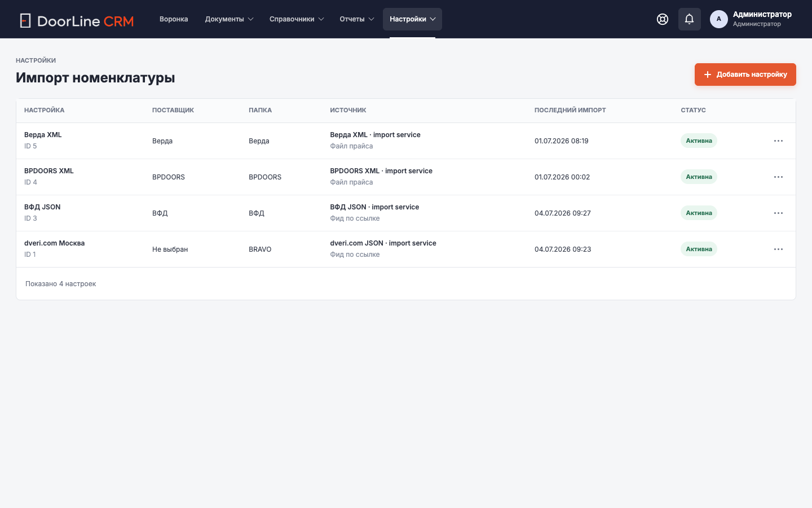Screen dimensions: 812x508
Task: Click the Активна badge in the BPDOORS XML row
Action: point(699,177)
